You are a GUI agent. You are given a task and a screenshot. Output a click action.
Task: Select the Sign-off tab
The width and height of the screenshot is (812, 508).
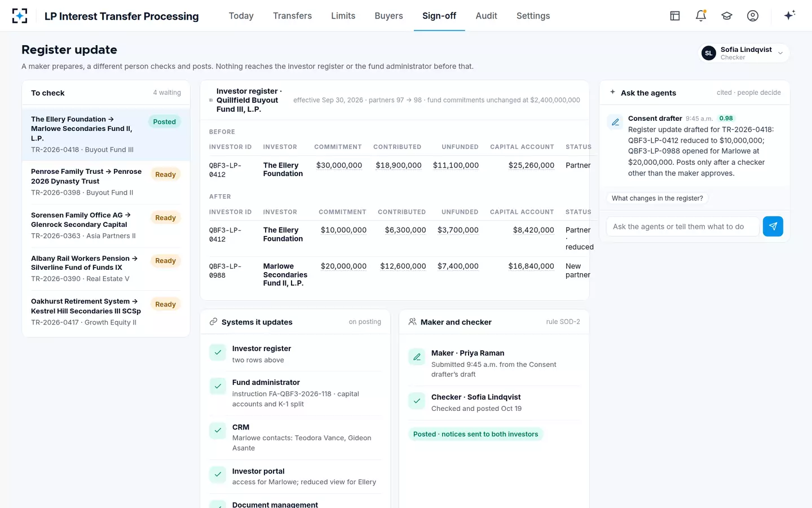click(439, 16)
